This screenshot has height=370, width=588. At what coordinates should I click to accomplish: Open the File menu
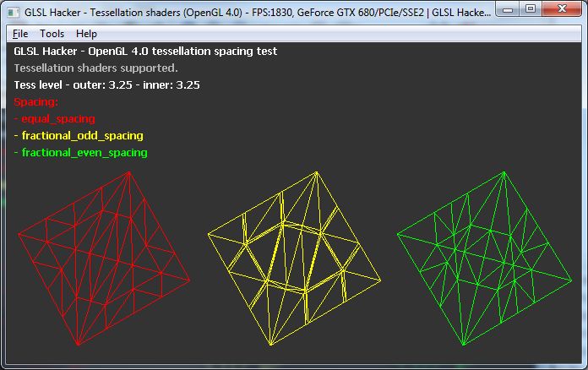coord(20,34)
